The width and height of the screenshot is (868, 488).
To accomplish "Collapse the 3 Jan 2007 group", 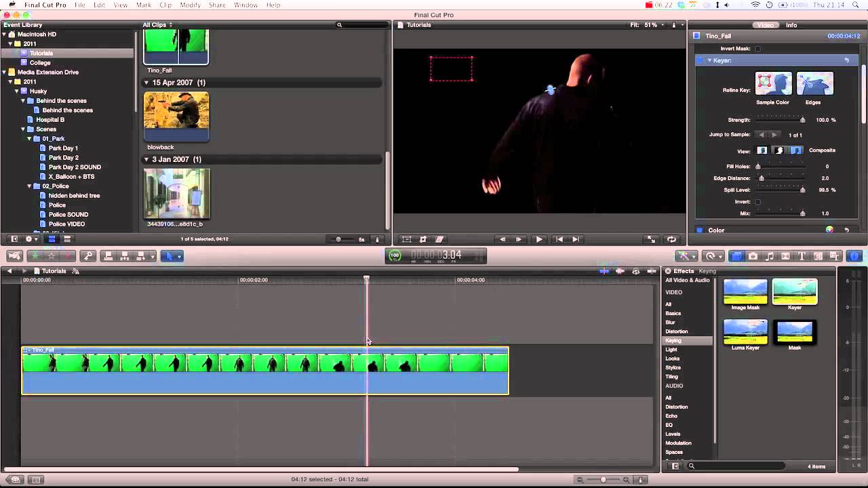I will coord(146,159).
